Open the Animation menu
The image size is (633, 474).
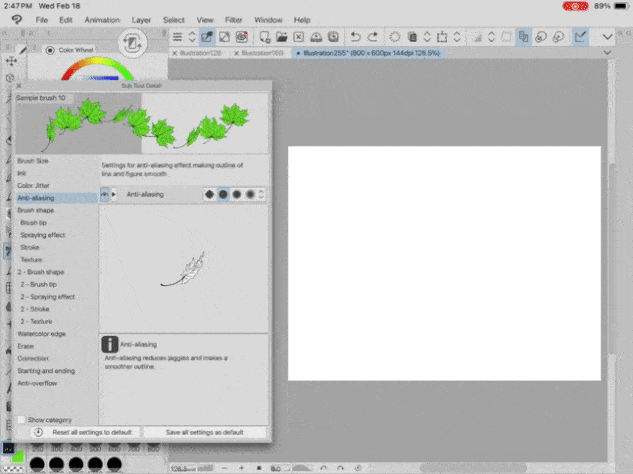pos(102,20)
